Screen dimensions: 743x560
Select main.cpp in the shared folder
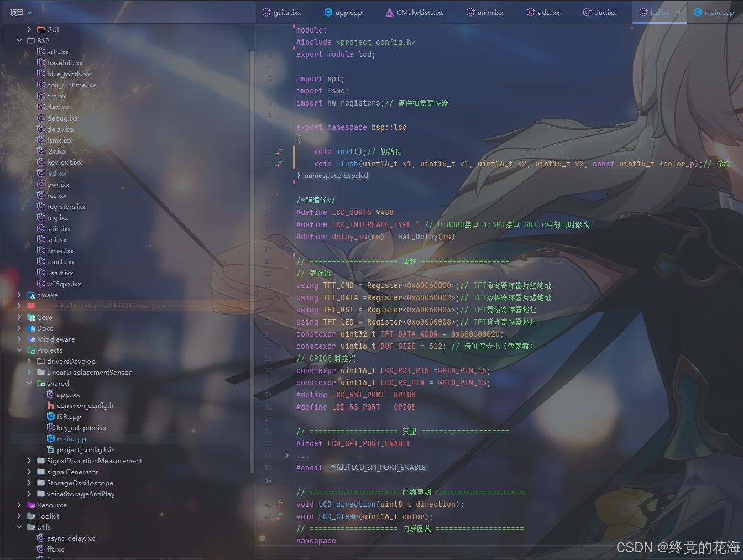pos(71,438)
